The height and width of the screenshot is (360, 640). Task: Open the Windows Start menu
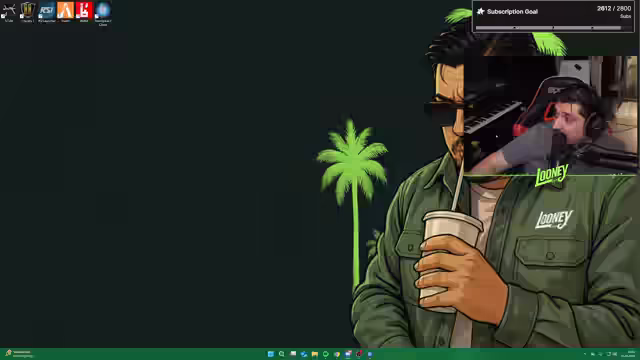[x=271, y=354]
